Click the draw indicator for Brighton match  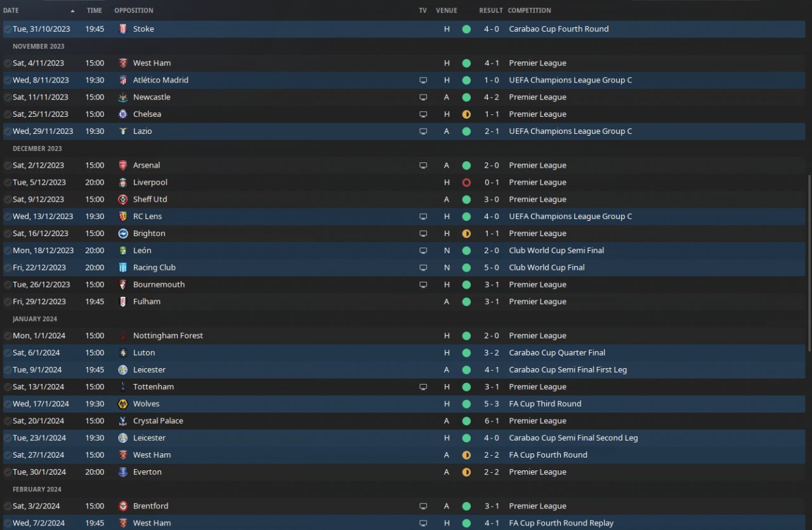466,234
